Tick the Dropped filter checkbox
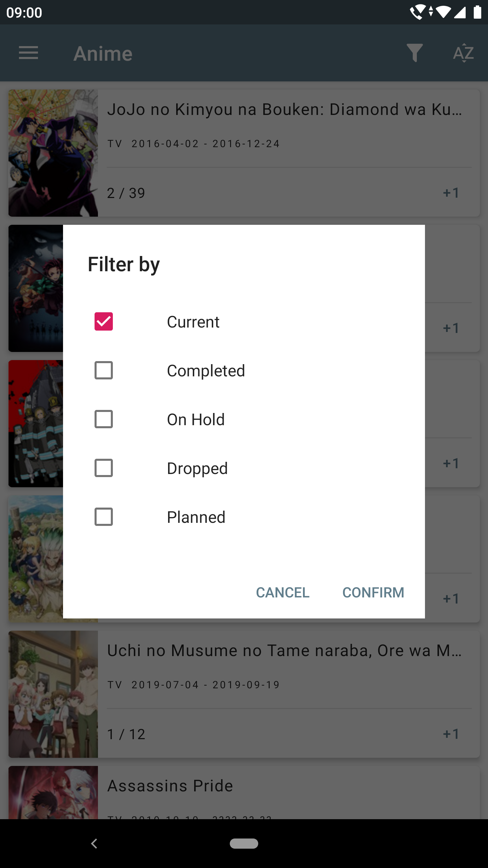The height and width of the screenshot is (868, 488). (x=104, y=468)
